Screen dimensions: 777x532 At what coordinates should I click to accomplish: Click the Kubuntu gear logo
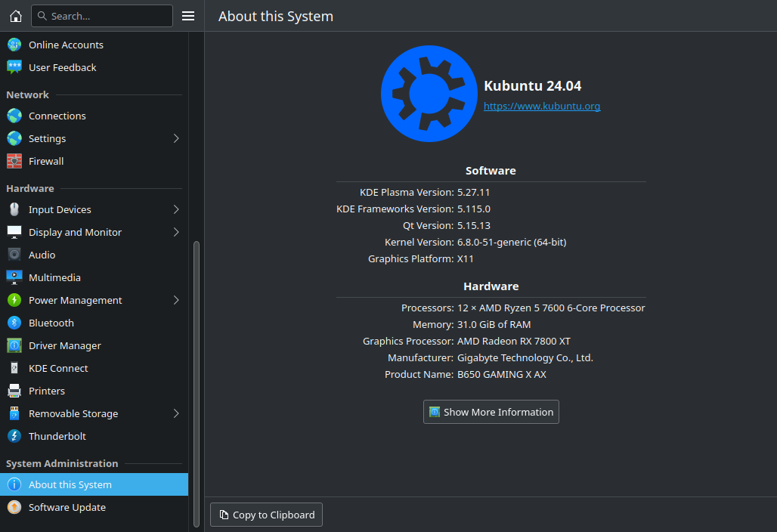coord(429,94)
